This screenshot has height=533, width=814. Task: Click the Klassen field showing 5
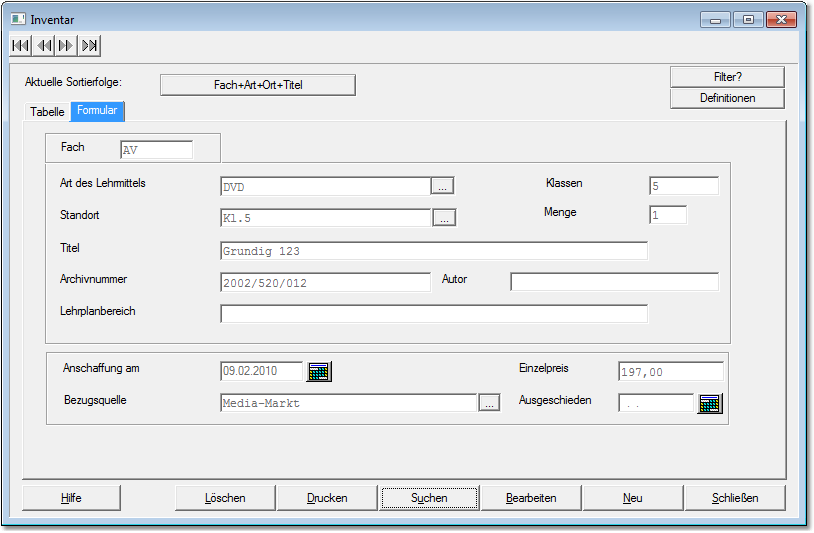684,186
